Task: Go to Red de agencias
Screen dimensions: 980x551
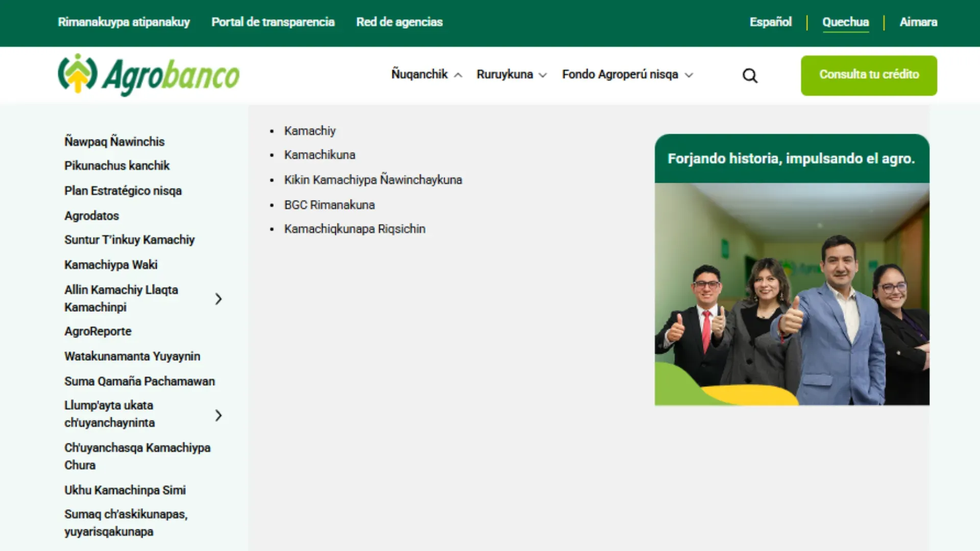Action: 399,22
